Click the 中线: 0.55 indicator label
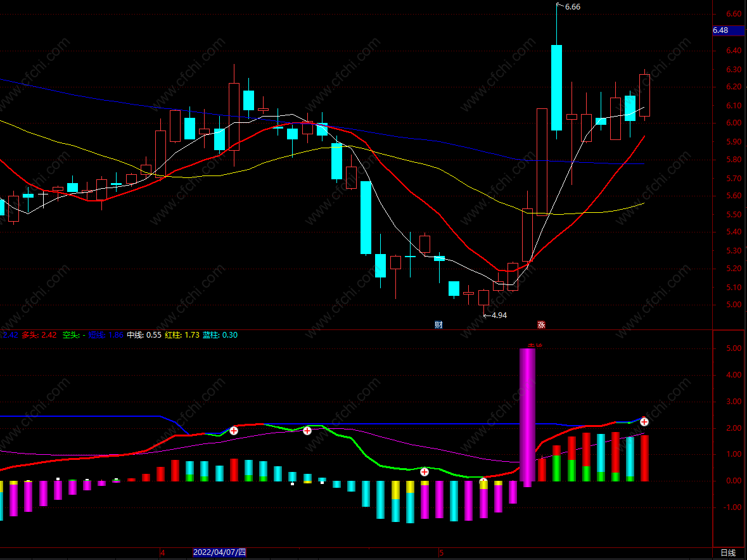The height and width of the screenshot is (560, 747). point(144,334)
